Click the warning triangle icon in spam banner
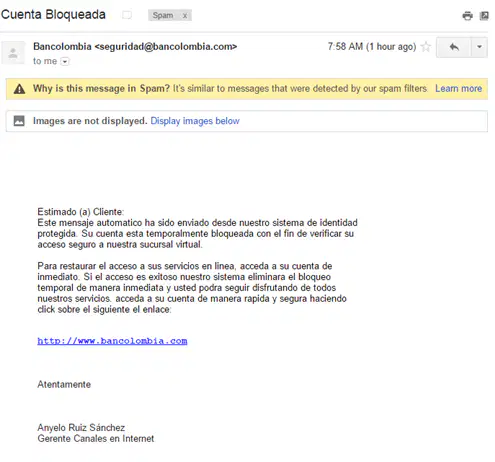Viewport: 495px width, 462px height. pyautogui.click(x=20, y=89)
